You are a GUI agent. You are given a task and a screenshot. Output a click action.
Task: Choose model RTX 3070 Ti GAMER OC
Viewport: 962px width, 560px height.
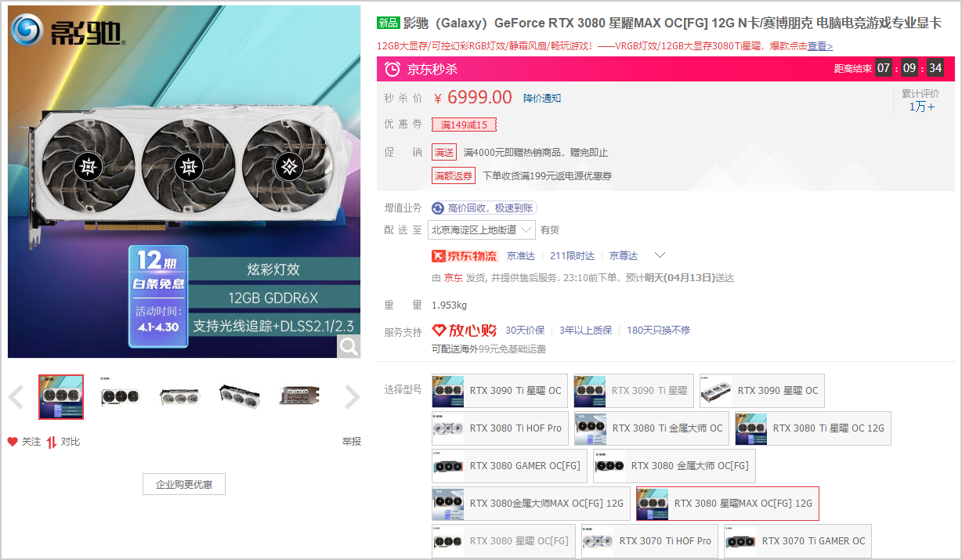point(797,541)
